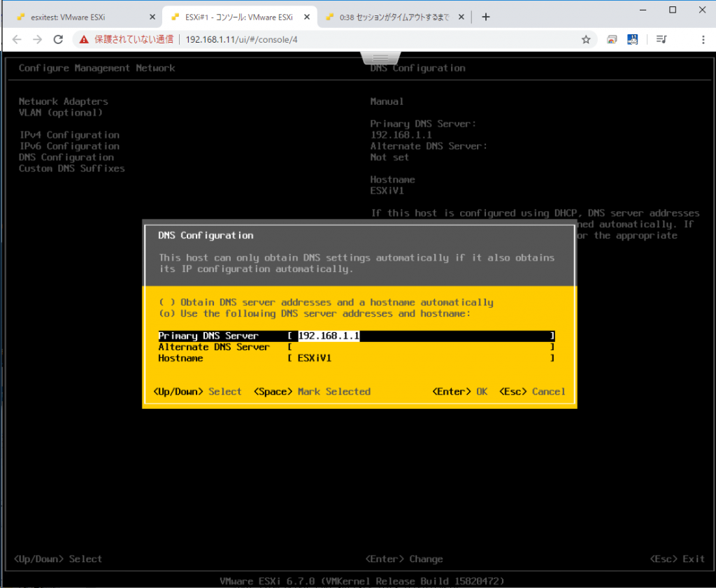Open the Chrome three-dot menu
This screenshot has height=588, width=716.
point(703,40)
